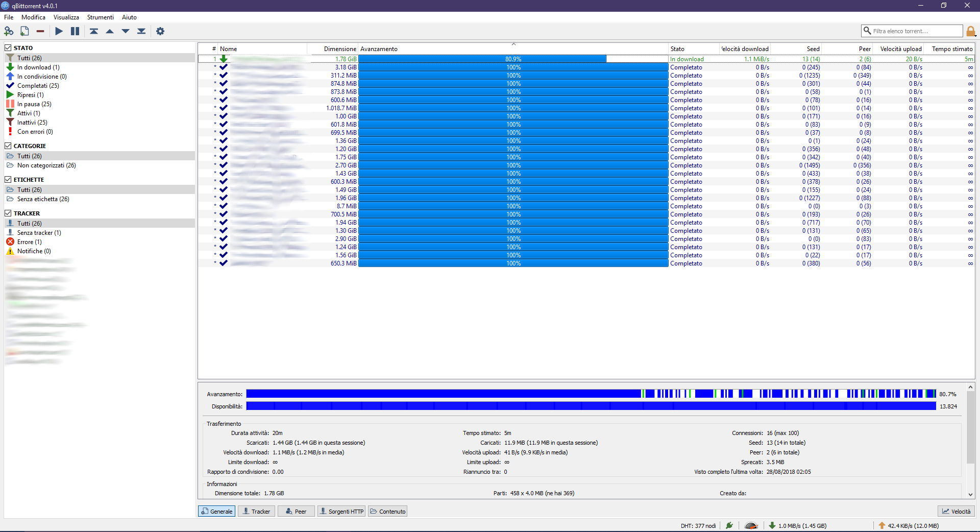Filter by Attivi status

tap(29, 113)
